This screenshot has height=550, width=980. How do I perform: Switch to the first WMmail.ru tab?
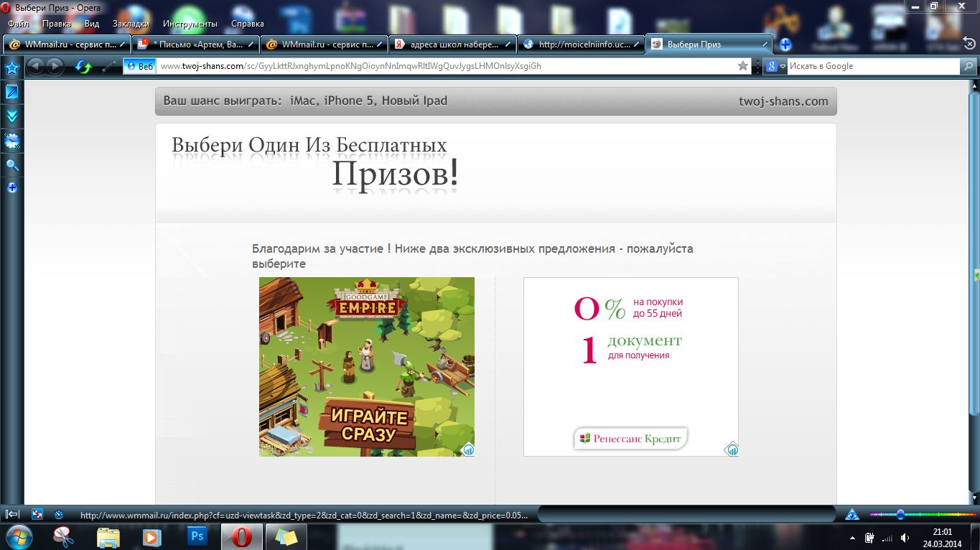[67, 44]
